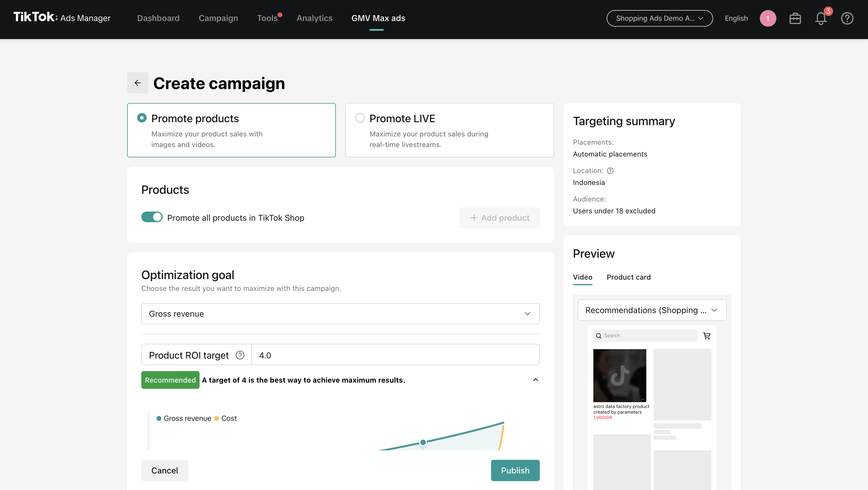
Task: Select the Promote products radio button
Action: point(142,118)
